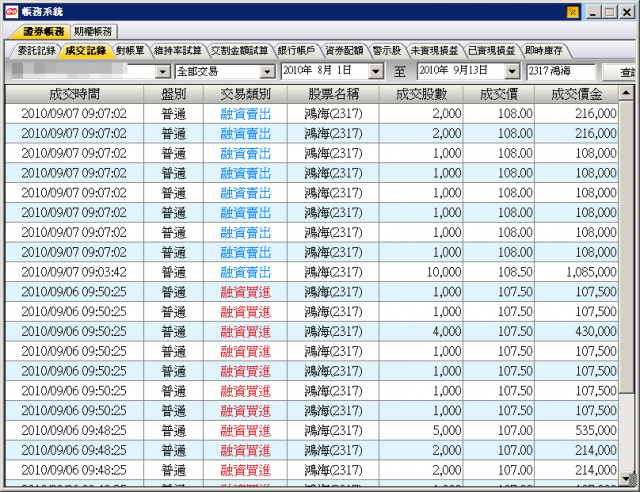Open the 未實現損益 tab

click(434, 51)
